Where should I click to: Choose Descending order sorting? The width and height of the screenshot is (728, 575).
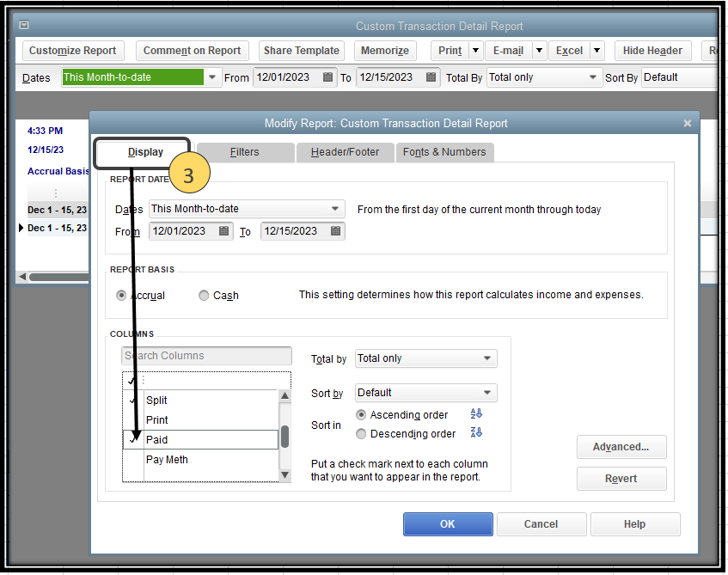(x=361, y=434)
